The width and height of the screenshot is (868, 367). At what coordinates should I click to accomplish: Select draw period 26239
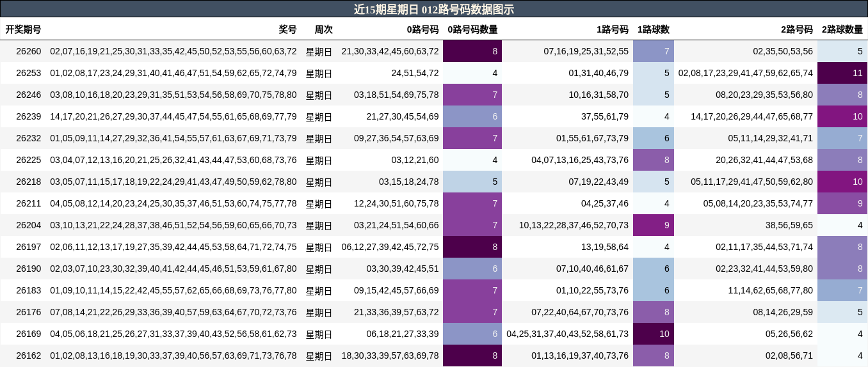pyautogui.click(x=28, y=116)
